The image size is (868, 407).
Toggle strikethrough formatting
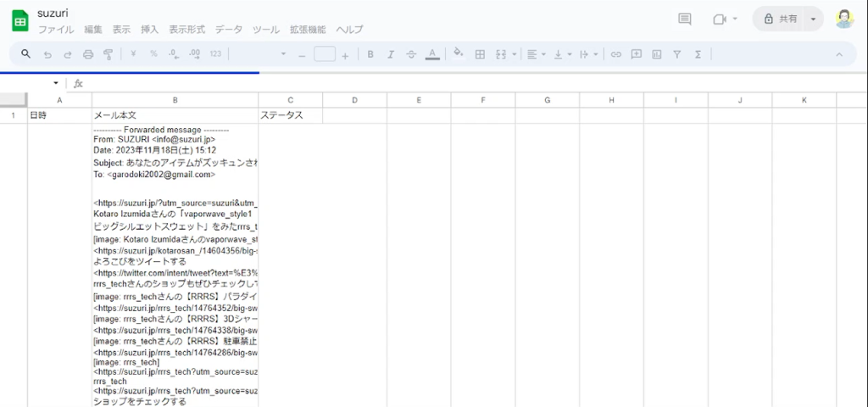(411, 54)
